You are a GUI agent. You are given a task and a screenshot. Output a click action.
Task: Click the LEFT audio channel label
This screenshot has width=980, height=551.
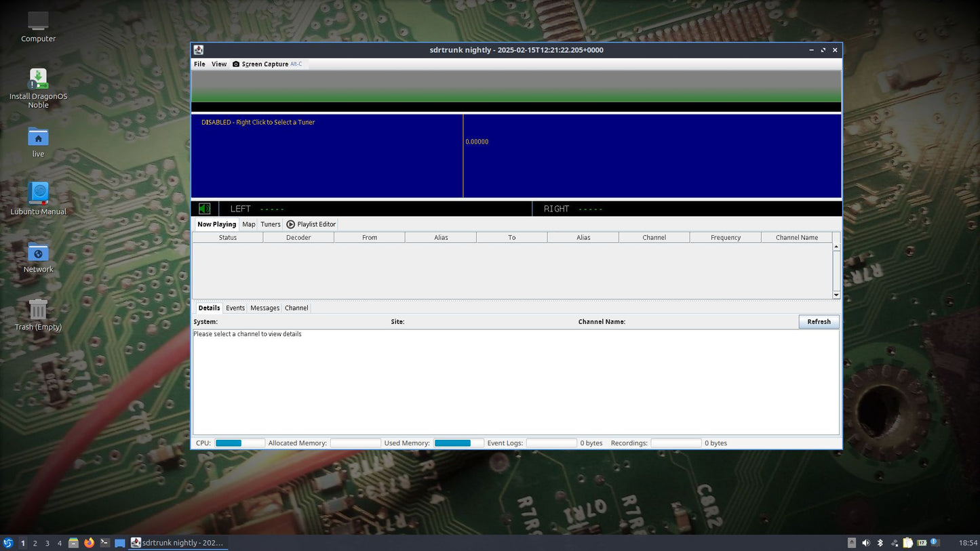pos(240,209)
